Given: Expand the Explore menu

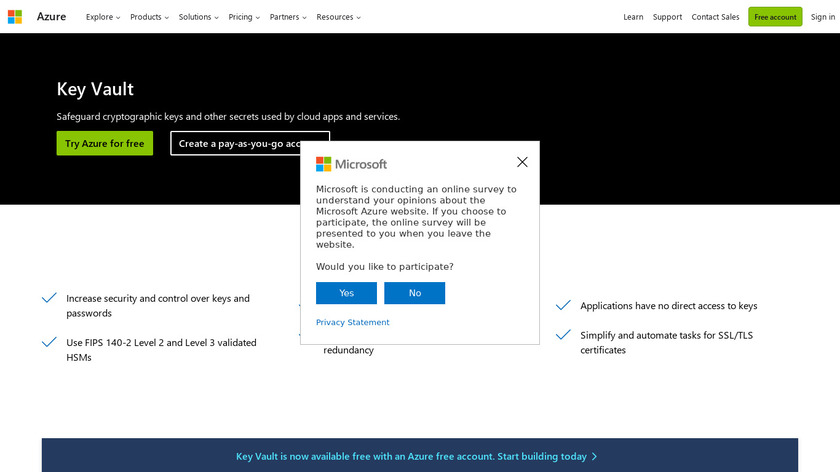Looking at the screenshot, I should click(103, 17).
